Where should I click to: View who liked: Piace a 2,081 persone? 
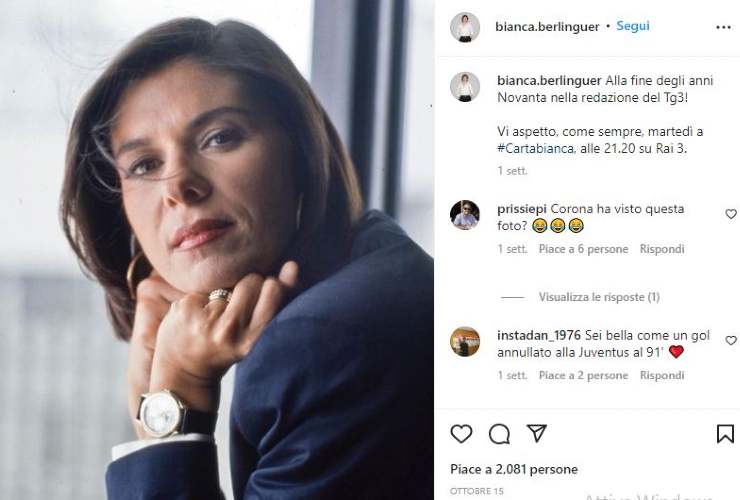pos(513,469)
